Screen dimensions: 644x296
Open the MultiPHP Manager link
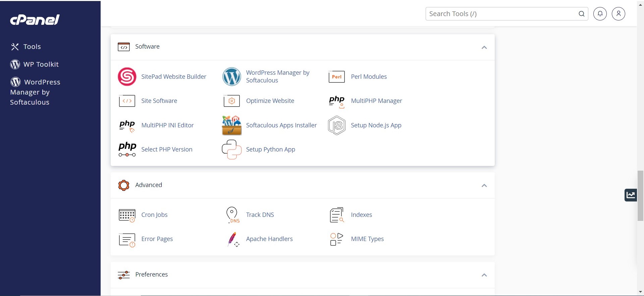pos(376,101)
